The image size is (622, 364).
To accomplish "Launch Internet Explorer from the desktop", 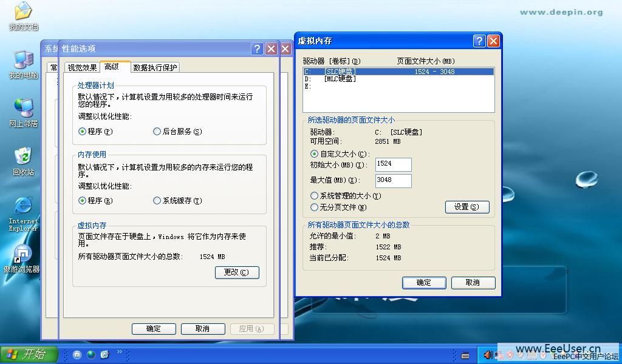I will pyautogui.click(x=23, y=206).
